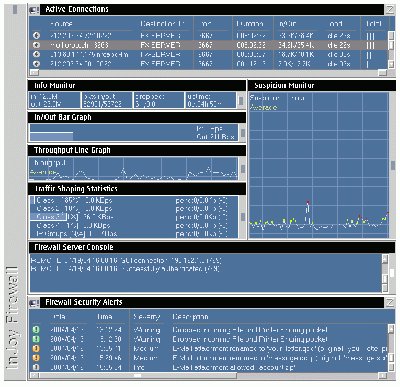Collapse Firewall Security Alerts with its Z button
The image size is (400, 387).
[390, 302]
